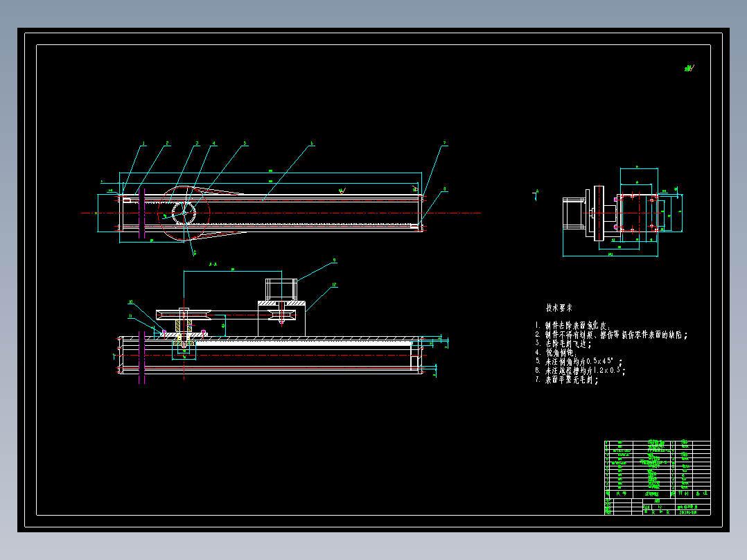This screenshot has height=560, width=747.
Task: Click the 代号 header in the parts table
Action: (x=621, y=493)
